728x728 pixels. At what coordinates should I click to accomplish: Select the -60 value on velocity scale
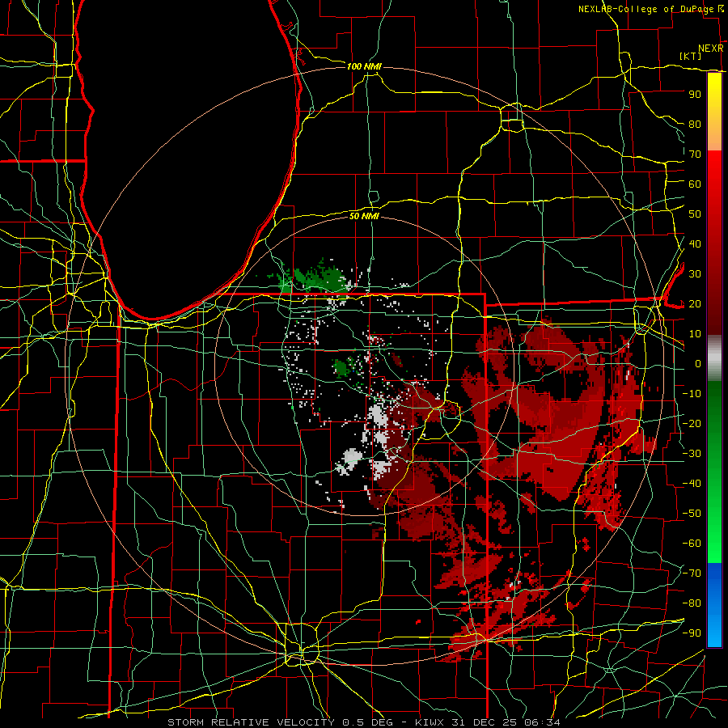click(692, 544)
